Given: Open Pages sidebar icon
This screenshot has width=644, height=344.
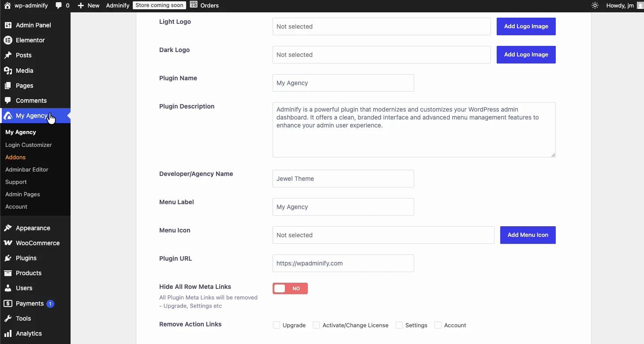Looking at the screenshot, I should click(8, 86).
